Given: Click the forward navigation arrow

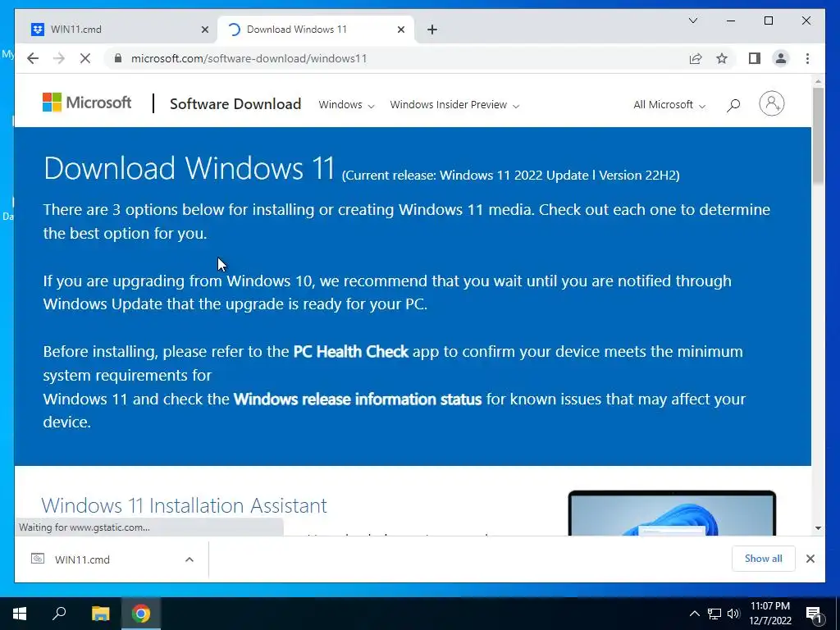Looking at the screenshot, I should click(59, 58).
